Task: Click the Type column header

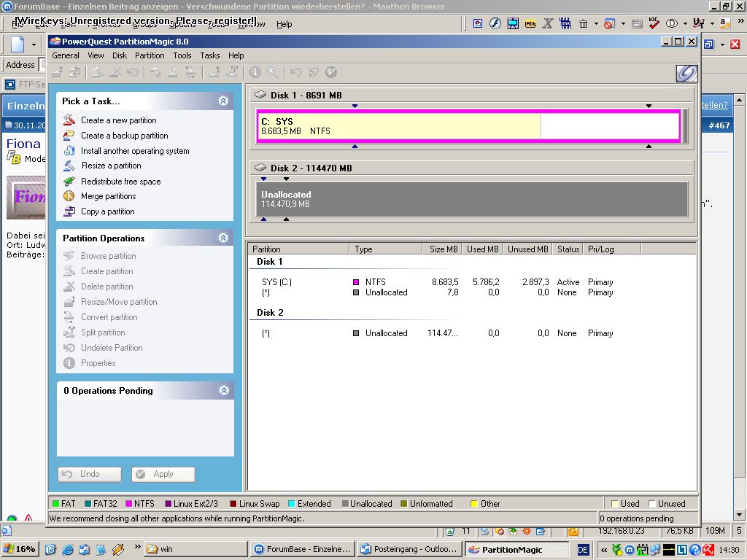Action: click(x=386, y=249)
